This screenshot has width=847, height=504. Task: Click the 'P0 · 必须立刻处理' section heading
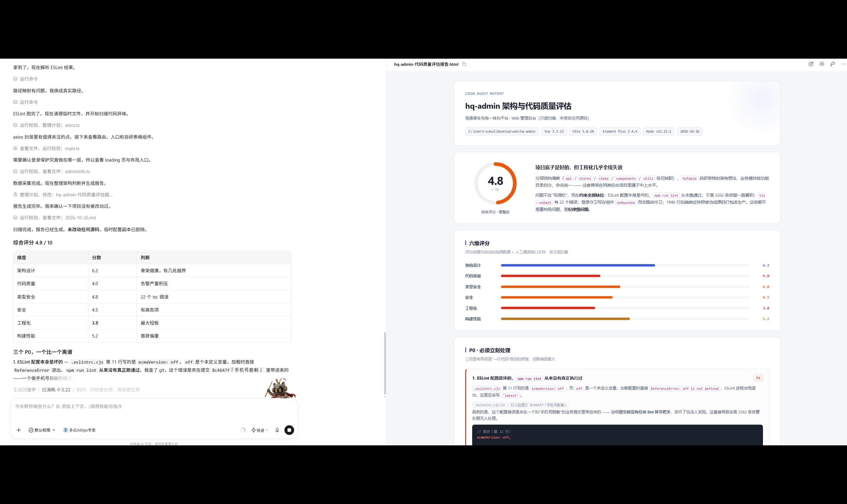[x=489, y=350]
